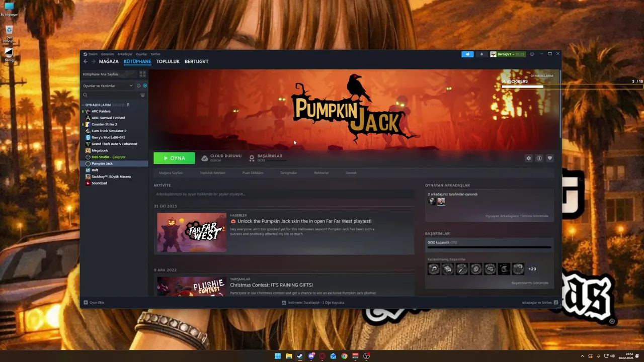Open the notifications bell icon

[x=481, y=54]
